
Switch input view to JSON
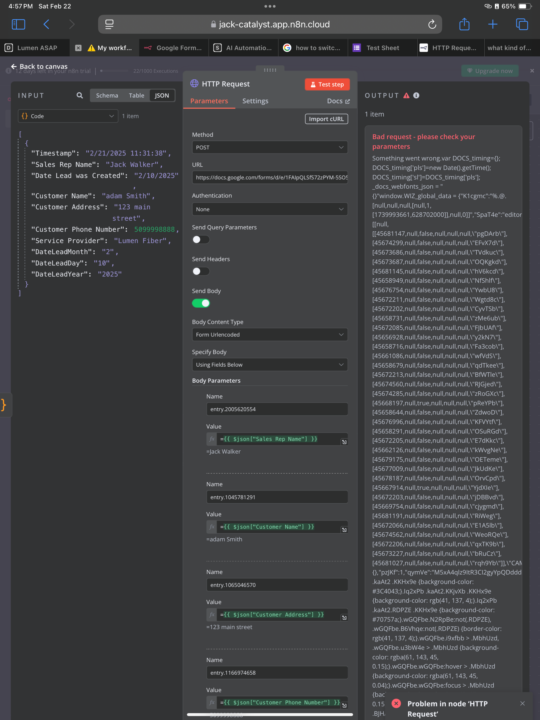pyautogui.click(x=162, y=96)
